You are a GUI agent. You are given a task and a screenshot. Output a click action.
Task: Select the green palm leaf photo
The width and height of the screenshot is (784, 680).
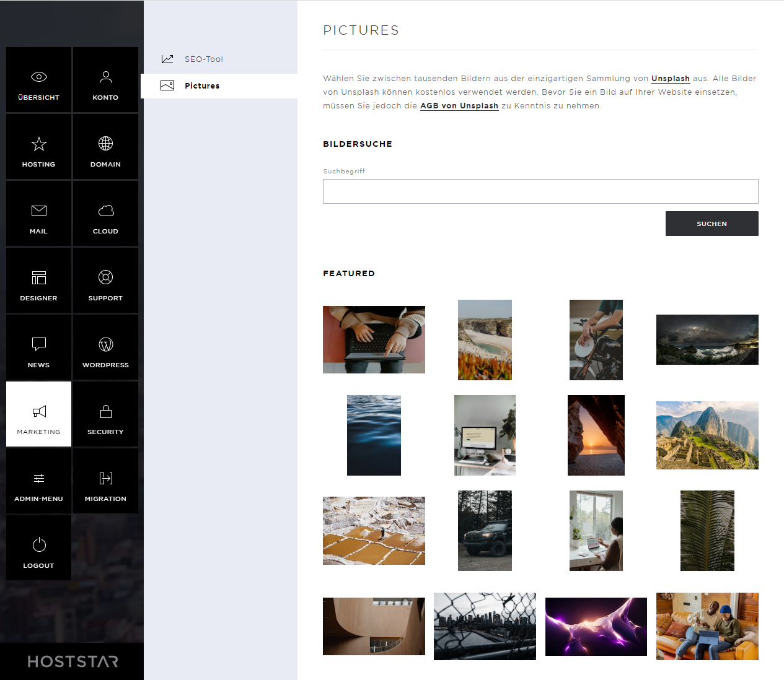pos(707,531)
